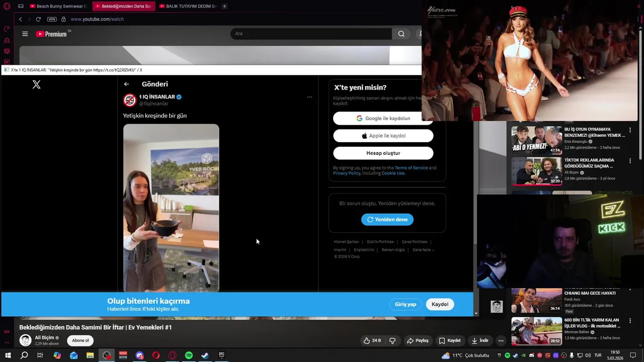Click İndir download button
Image resolution: width=644 pixels, height=362 pixels.
(x=480, y=340)
